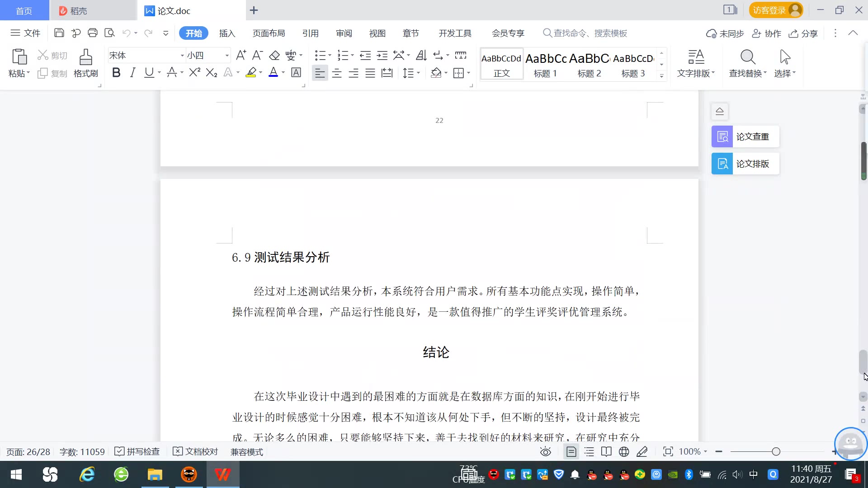Apply superscript formatting
868x488 pixels.
point(195,73)
